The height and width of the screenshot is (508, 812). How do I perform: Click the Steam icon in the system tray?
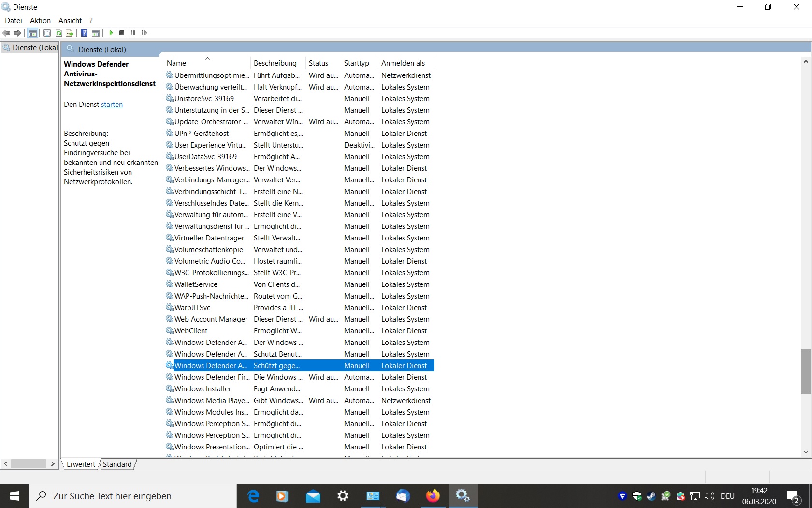(652, 496)
